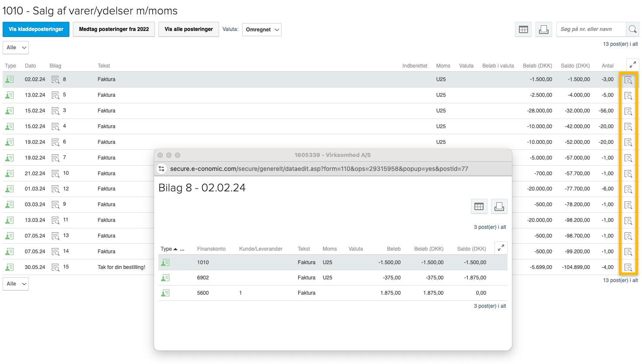Click Medtag posteringer fra 2022 button
Image resolution: width=642 pixels, height=364 pixels.
point(113,29)
